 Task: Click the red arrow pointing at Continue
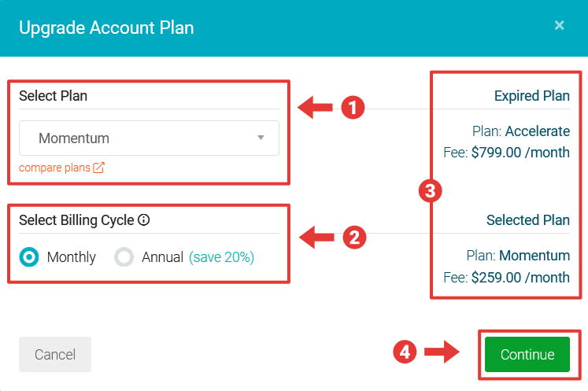[x=442, y=352]
